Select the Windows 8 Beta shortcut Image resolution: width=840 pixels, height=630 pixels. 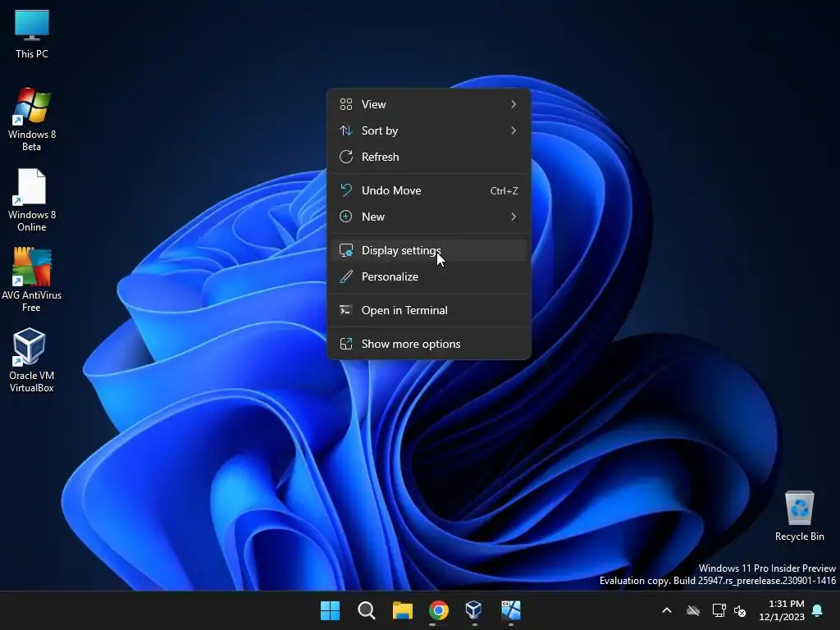pos(32,120)
